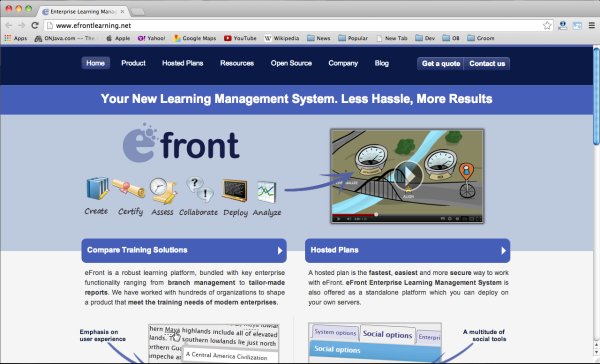Expand the Compare Training Solutions arrow

(280, 250)
